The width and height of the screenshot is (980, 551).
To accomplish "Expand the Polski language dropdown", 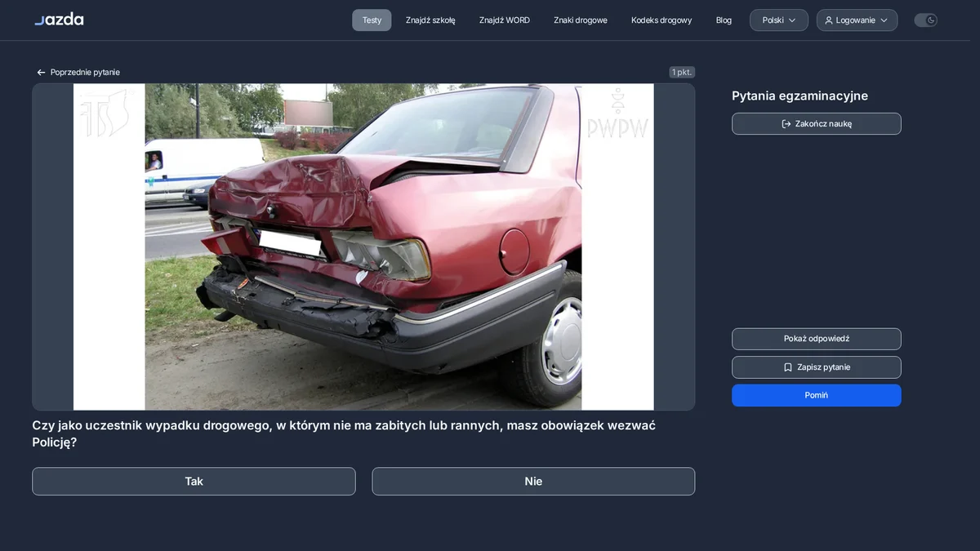I will (779, 20).
